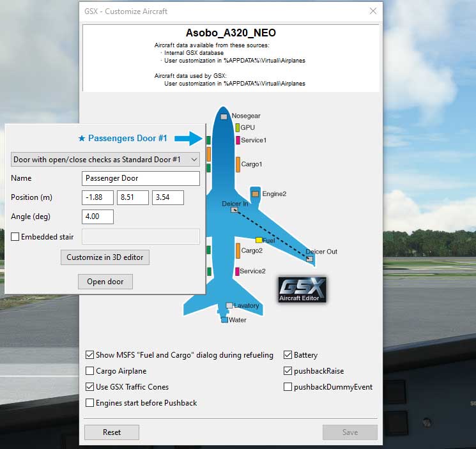Select the Engine2 marker on the wing
The image size is (476, 449).
(x=256, y=194)
